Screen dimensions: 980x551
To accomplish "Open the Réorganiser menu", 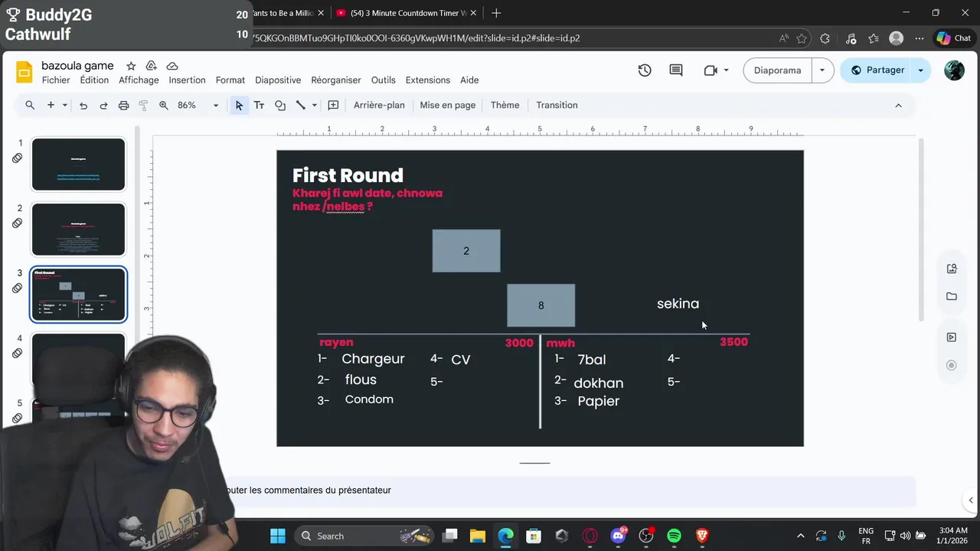I will [336, 80].
